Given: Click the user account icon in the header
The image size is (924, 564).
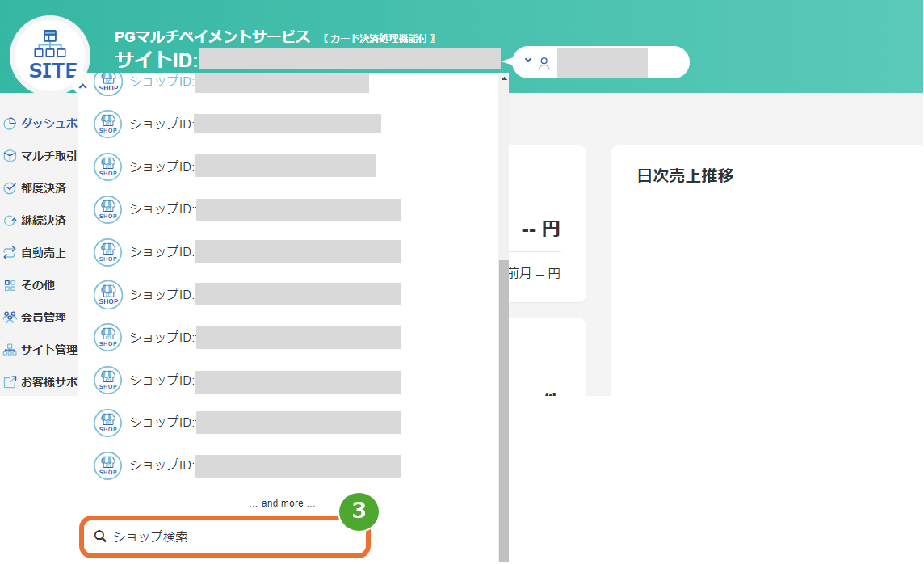Looking at the screenshot, I should (544, 61).
